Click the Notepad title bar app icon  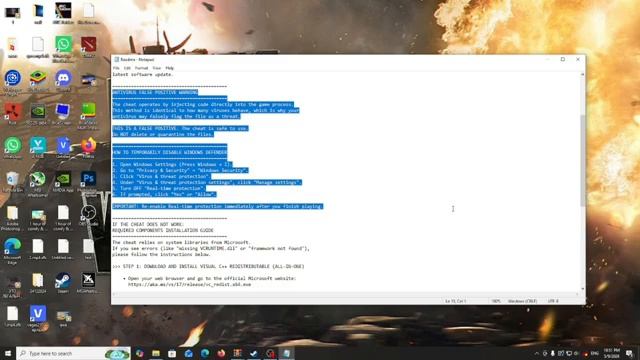click(x=116, y=60)
